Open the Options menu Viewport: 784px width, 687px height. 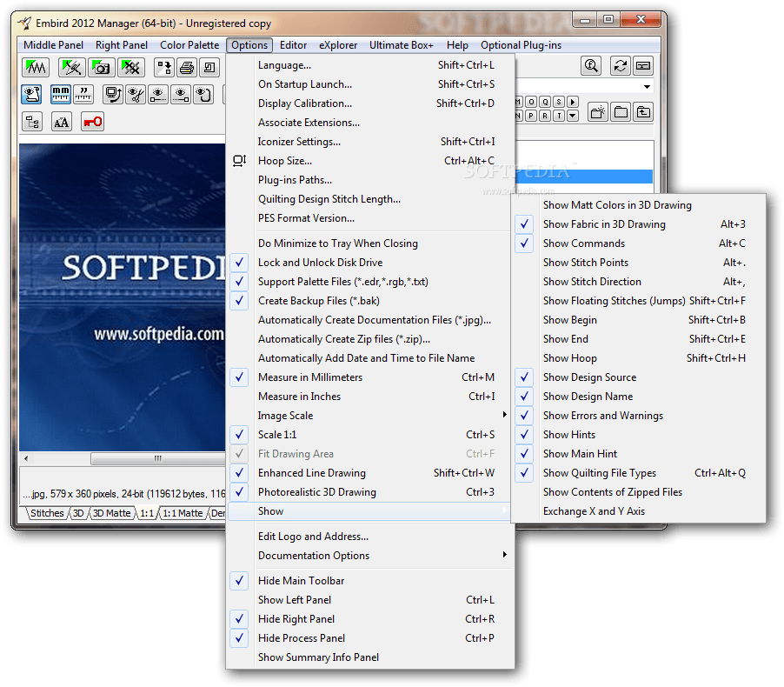tap(249, 45)
